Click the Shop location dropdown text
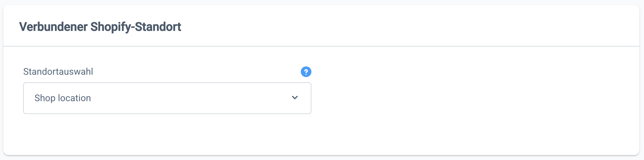 coord(63,98)
